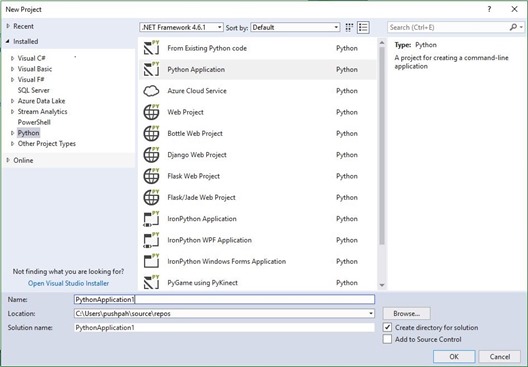Click the IronPython WPF Application icon
Viewport: 528px width, 367px height.
point(152,240)
